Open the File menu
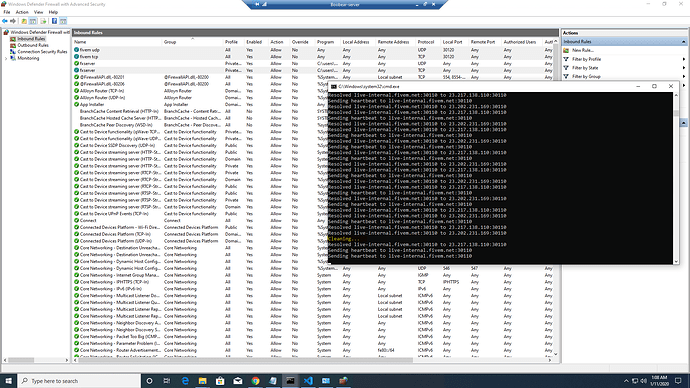Viewport: 690px width, 388px height. (x=7, y=12)
